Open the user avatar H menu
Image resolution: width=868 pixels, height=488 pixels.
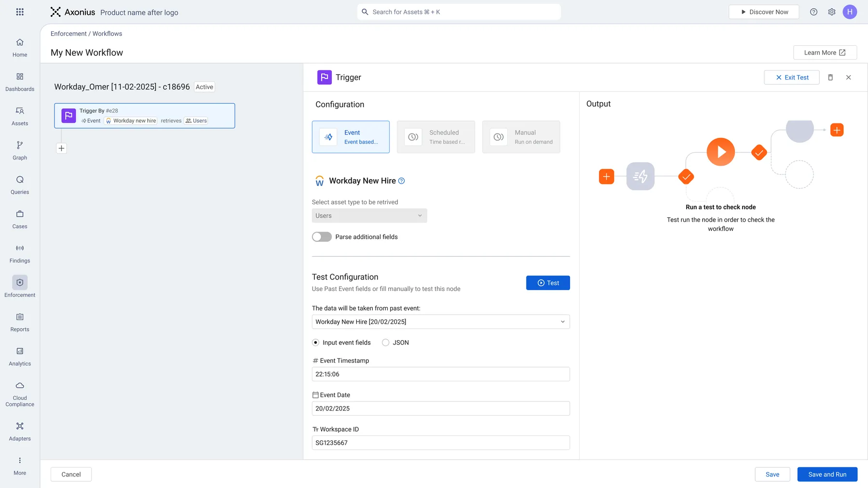click(x=850, y=12)
